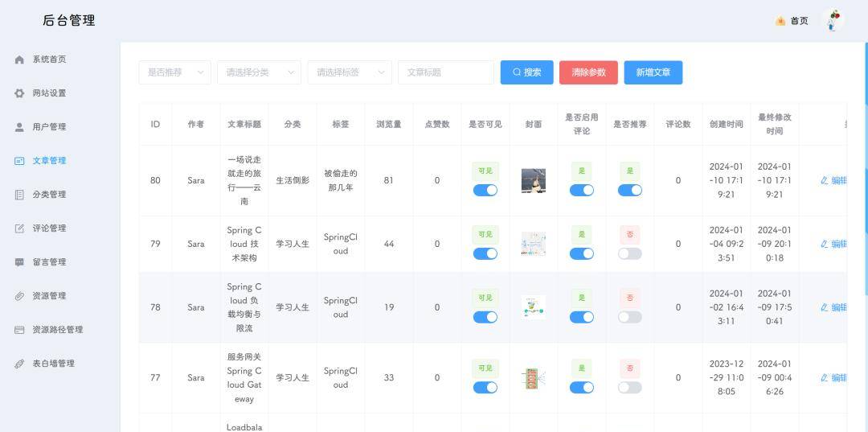Click the paperclip icon for 资源管理
The image size is (868, 432).
[x=19, y=296]
